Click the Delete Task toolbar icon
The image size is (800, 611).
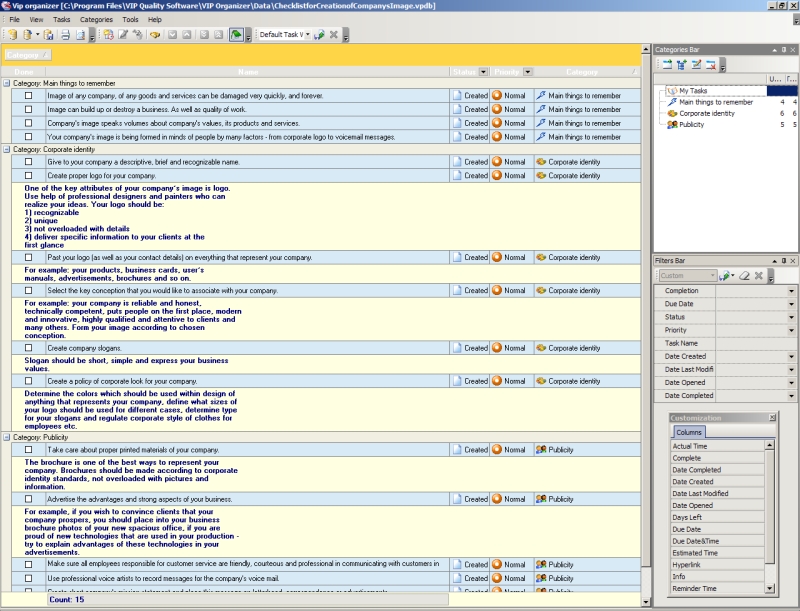[138, 35]
